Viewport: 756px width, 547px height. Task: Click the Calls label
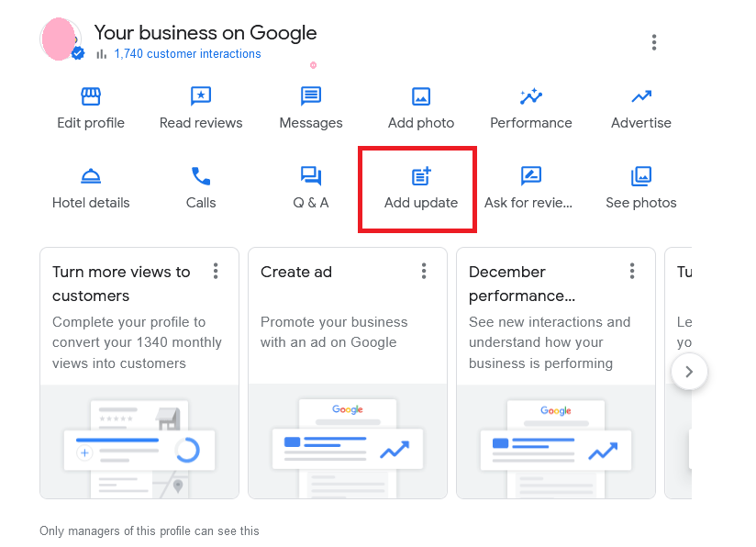click(x=201, y=203)
